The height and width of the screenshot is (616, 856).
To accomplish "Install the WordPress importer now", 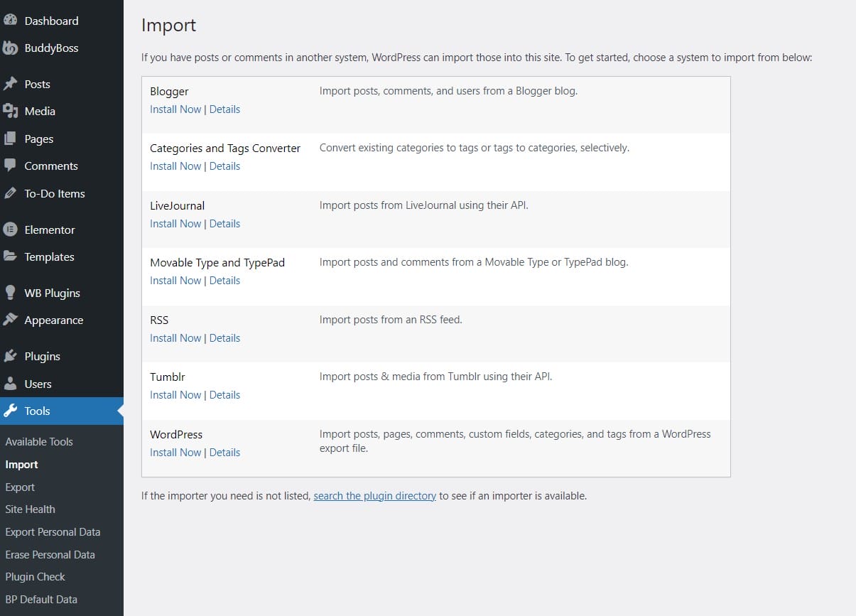I will tap(175, 453).
